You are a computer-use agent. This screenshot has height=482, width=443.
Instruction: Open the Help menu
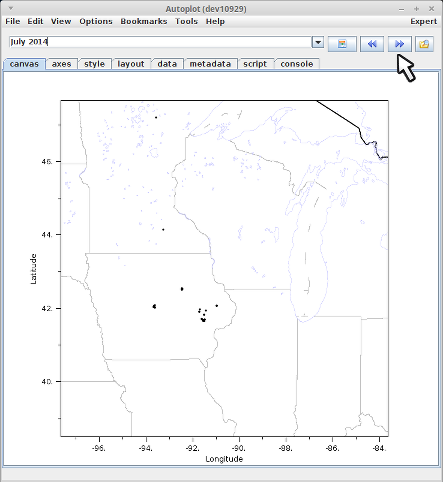(215, 21)
